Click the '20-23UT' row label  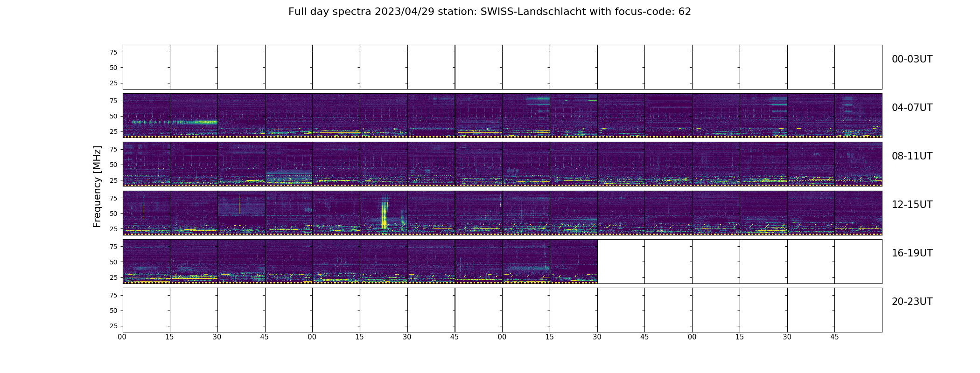(x=912, y=302)
